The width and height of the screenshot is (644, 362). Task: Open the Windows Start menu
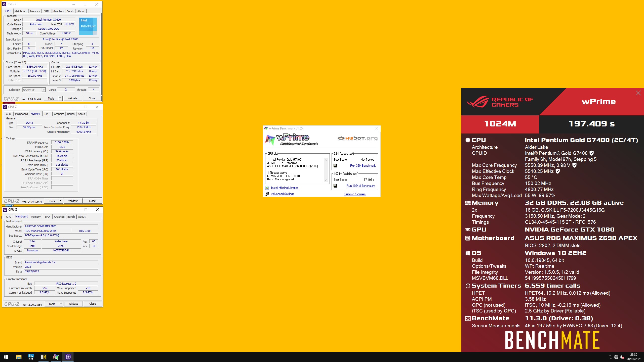click(x=6, y=357)
